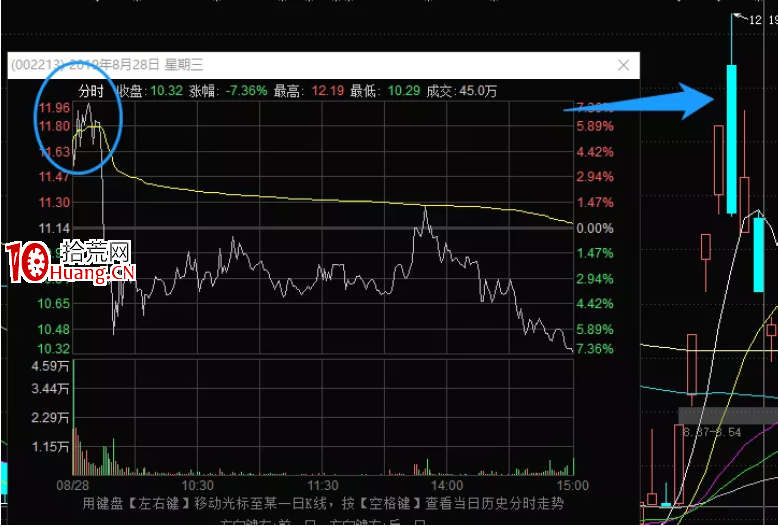The image size is (778, 527).
Task: Click the popup title date 8月28日 星期三
Action: tap(157, 65)
